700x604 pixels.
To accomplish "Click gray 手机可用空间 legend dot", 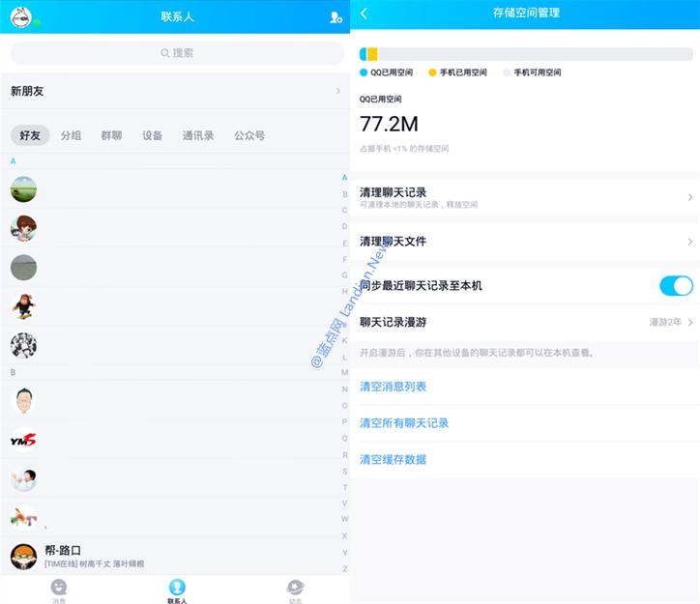I will pos(507,72).
